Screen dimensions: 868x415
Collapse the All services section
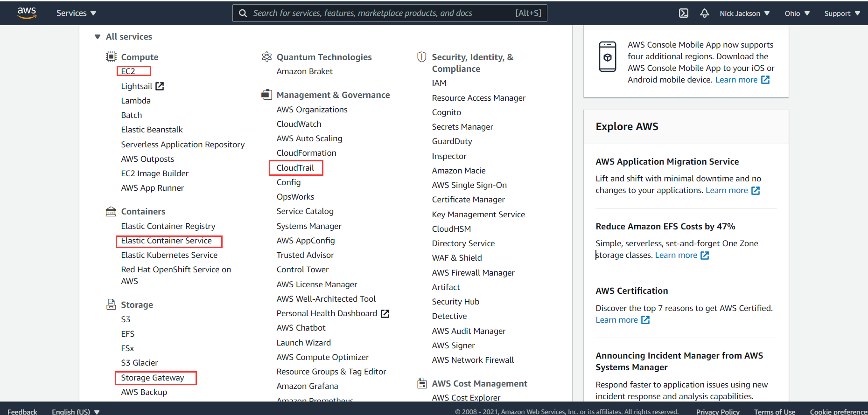click(x=123, y=36)
